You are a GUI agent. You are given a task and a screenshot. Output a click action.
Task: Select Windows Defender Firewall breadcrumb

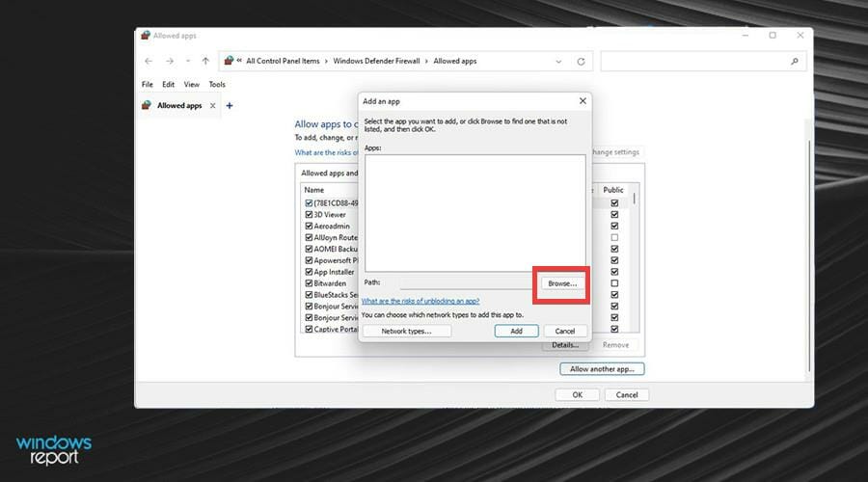coord(376,61)
